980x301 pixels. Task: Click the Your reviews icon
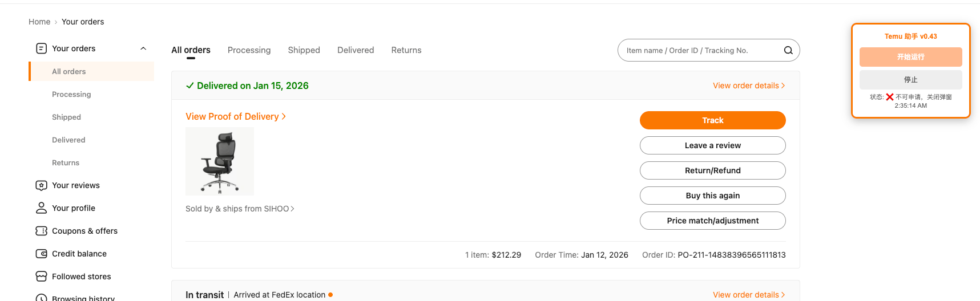click(x=41, y=185)
